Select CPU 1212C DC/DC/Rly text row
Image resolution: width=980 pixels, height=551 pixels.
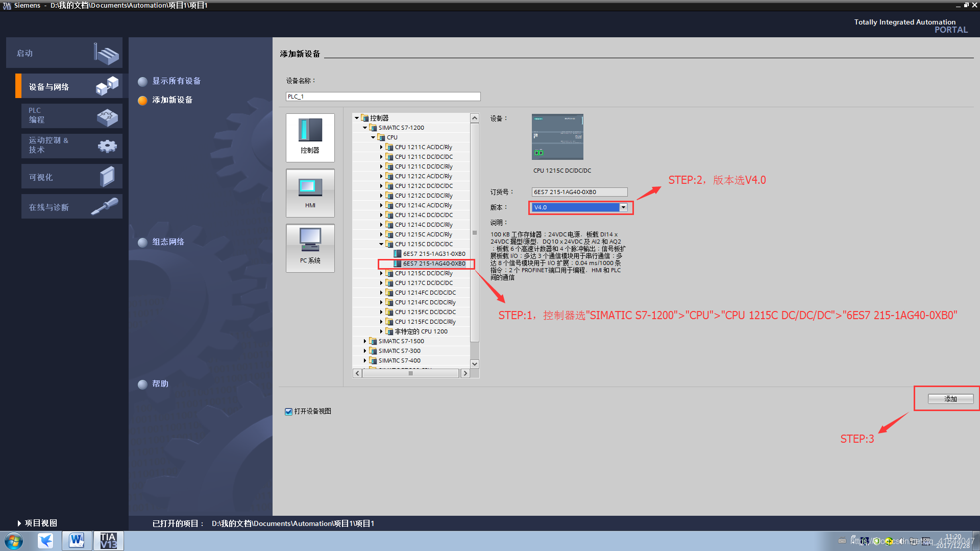click(424, 196)
